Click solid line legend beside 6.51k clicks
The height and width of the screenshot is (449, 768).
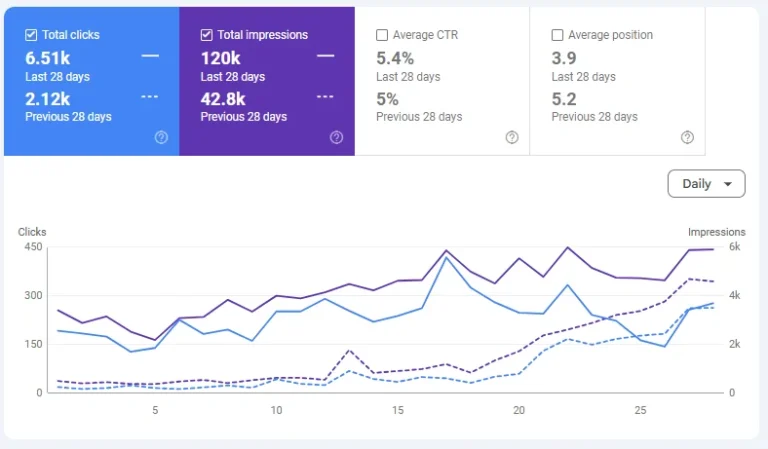pos(150,56)
